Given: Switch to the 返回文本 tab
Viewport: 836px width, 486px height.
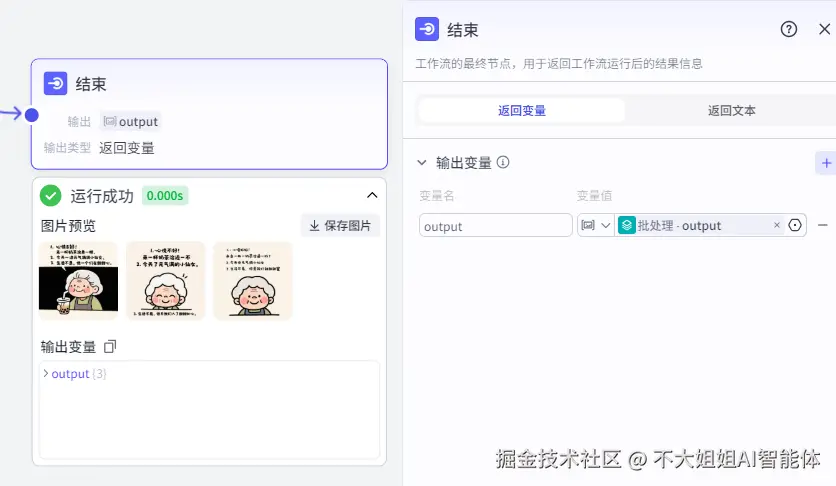Looking at the screenshot, I should [732, 110].
